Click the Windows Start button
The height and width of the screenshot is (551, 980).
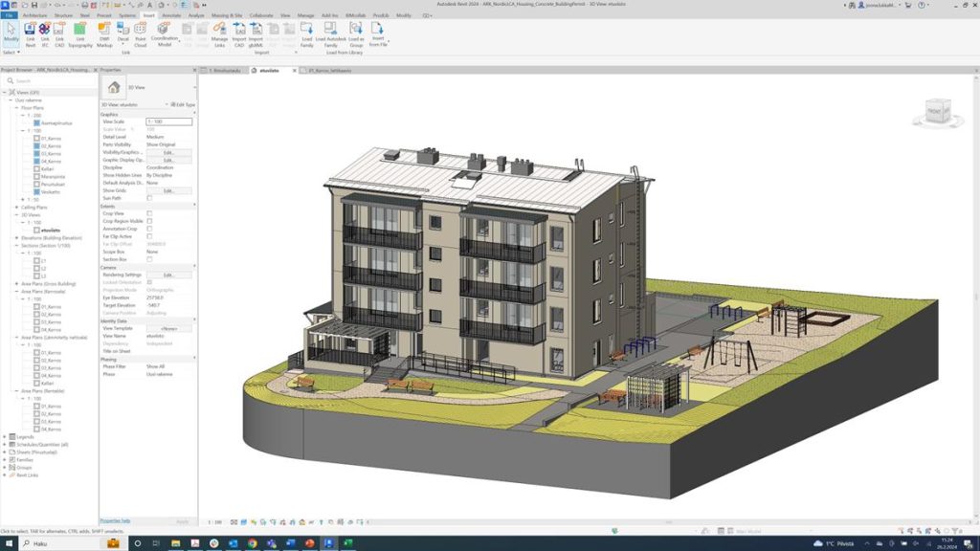point(9,543)
